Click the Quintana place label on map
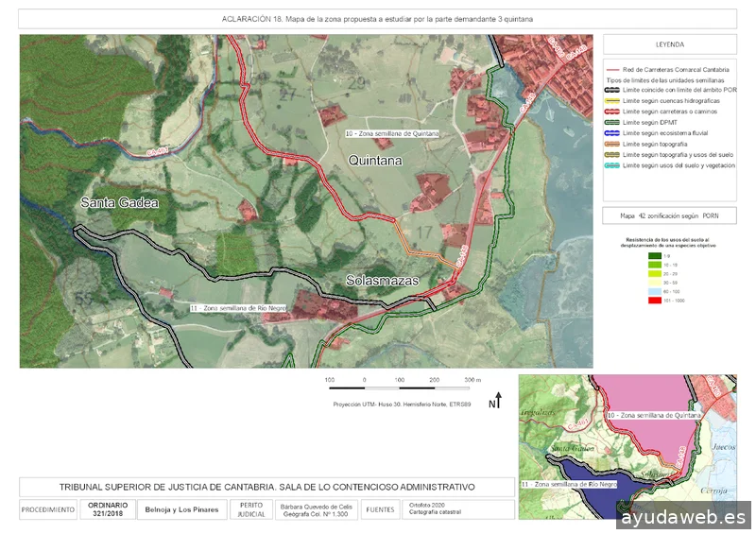Image resolution: width=756 pixels, height=534 pixels. point(375,162)
